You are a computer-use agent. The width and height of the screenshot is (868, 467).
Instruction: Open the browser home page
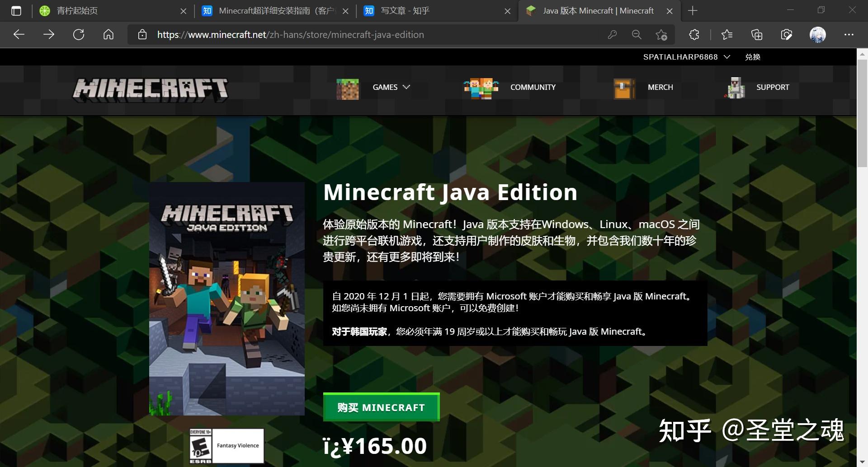108,34
